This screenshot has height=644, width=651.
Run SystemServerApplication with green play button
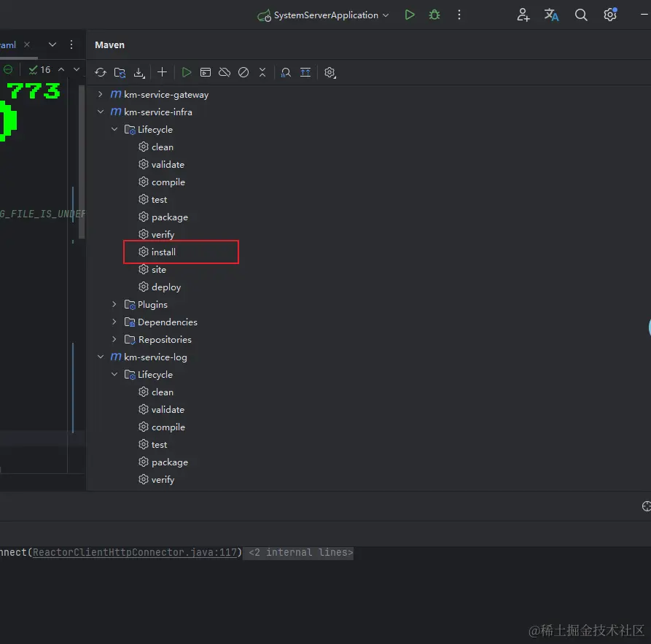pyautogui.click(x=410, y=15)
